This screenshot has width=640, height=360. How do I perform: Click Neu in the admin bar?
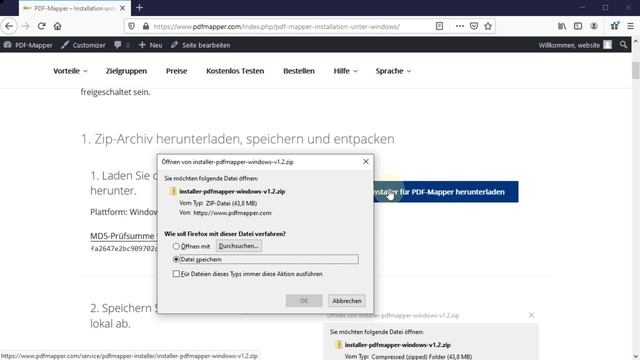click(x=150, y=45)
